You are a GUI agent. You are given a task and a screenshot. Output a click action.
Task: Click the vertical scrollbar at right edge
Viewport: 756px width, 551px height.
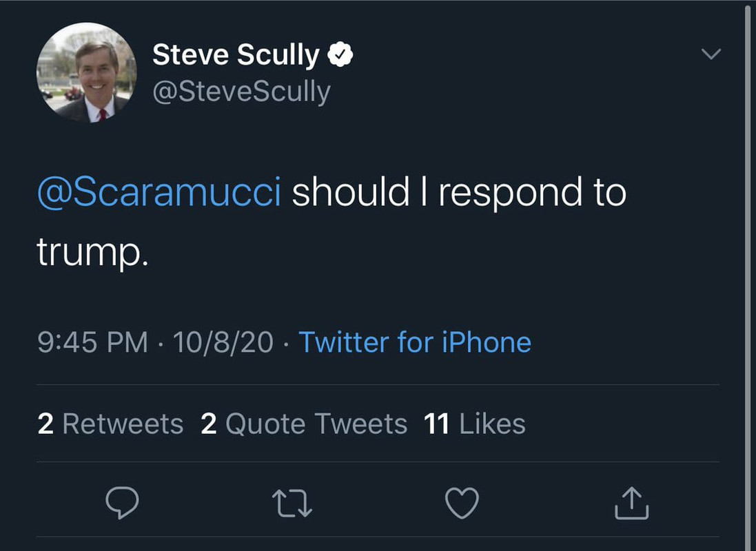click(x=748, y=275)
